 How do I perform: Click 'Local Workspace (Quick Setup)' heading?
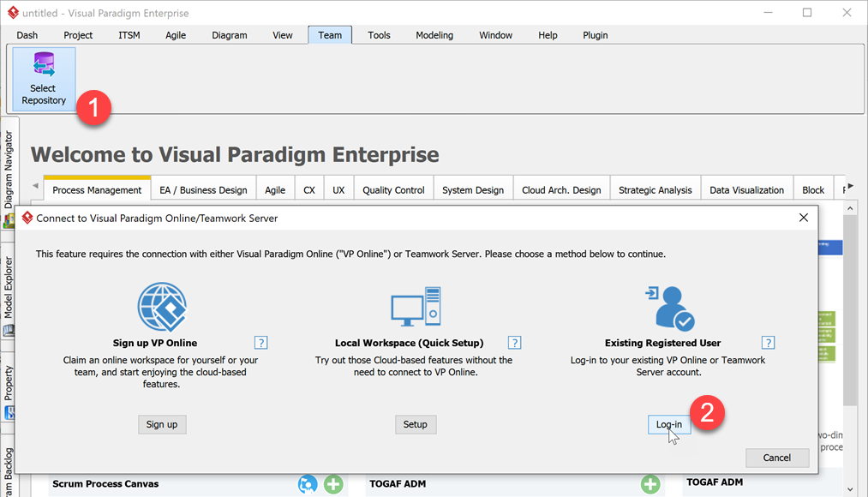pyautogui.click(x=409, y=343)
